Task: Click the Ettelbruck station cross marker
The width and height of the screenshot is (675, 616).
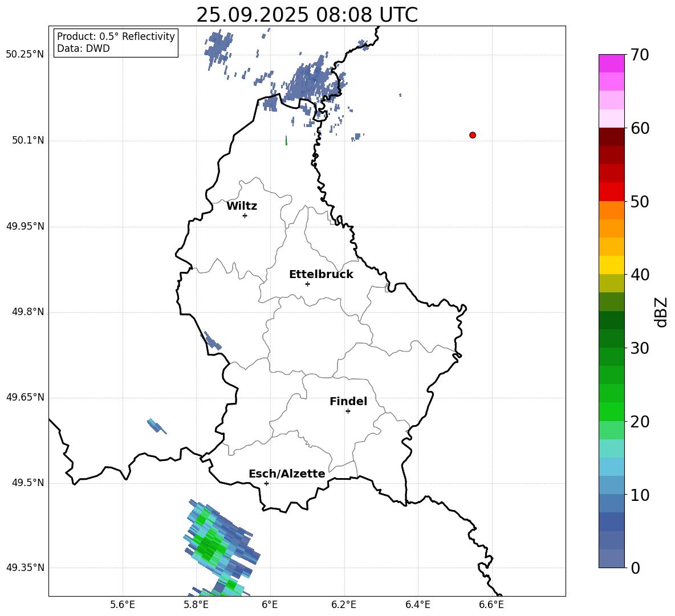Action: coord(307,284)
